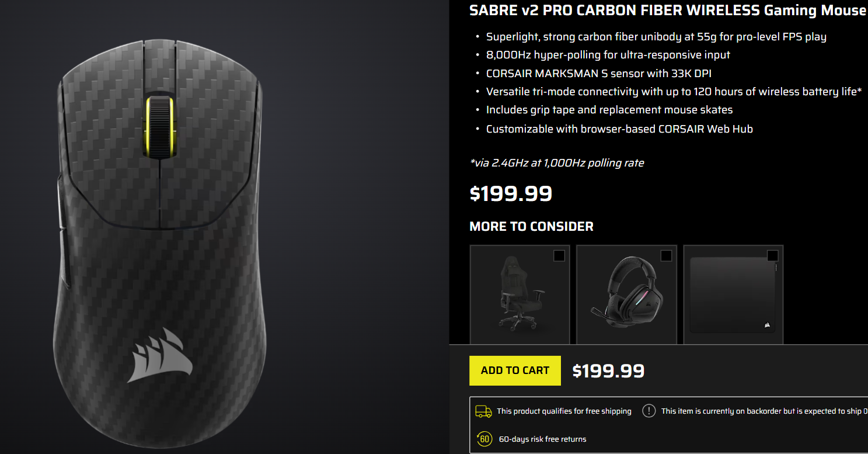Screen dimensions: 868x454
Task: Select the checkbox on the headset card
Action: point(666,255)
